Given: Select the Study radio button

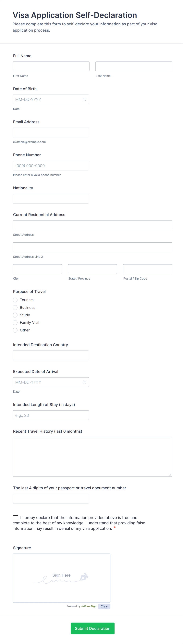Looking at the screenshot, I should pos(15,315).
